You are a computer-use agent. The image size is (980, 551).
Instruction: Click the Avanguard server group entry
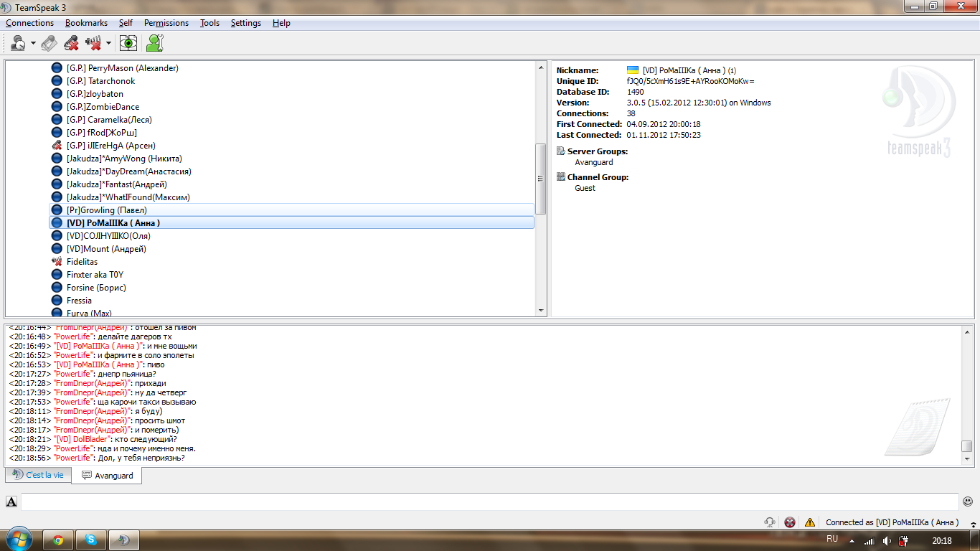pos(594,162)
